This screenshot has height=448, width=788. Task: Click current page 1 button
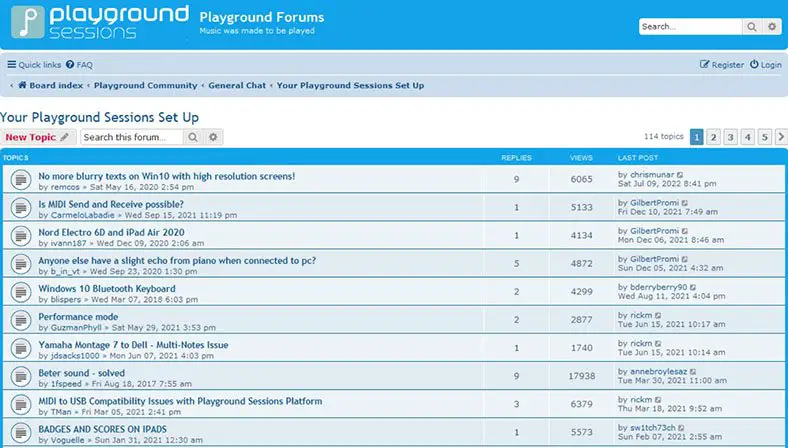tap(697, 137)
